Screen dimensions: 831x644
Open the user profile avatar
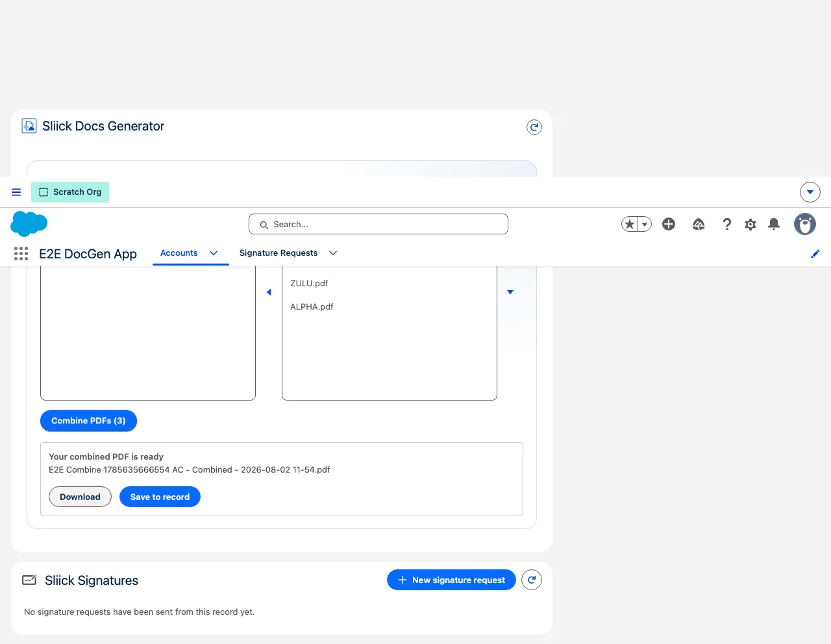tap(805, 224)
